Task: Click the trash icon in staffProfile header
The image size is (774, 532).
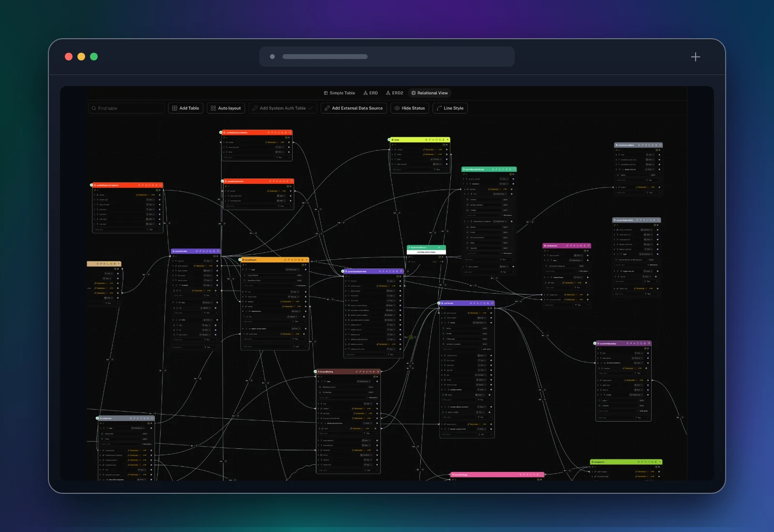Action: (488, 303)
